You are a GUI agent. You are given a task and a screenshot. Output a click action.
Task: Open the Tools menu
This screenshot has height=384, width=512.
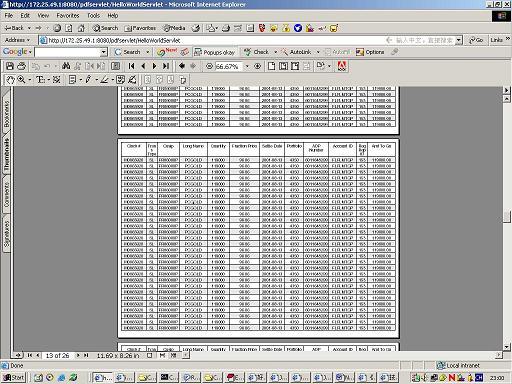coord(93,16)
